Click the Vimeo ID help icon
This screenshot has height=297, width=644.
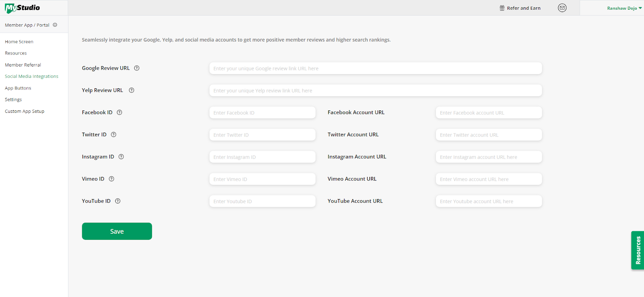coord(111,179)
